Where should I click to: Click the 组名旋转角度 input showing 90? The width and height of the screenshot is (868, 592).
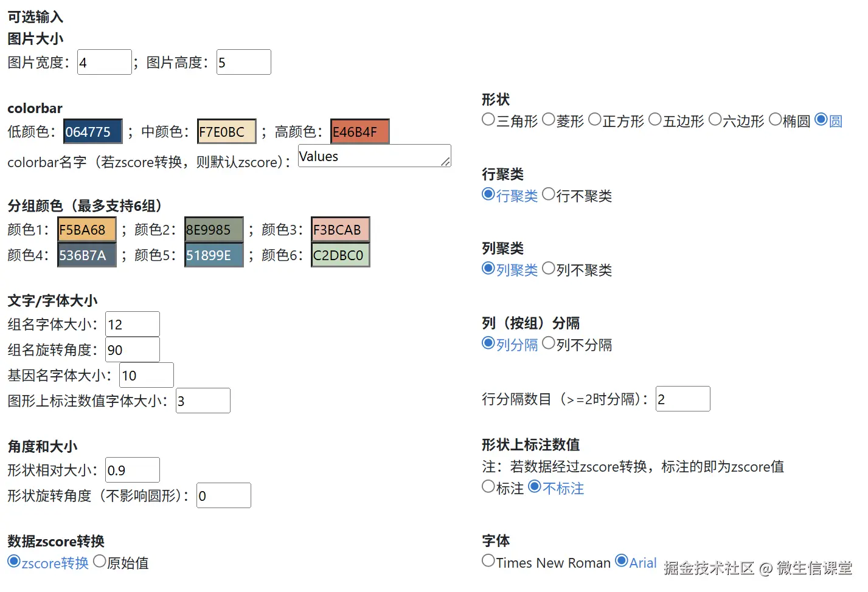[131, 349]
